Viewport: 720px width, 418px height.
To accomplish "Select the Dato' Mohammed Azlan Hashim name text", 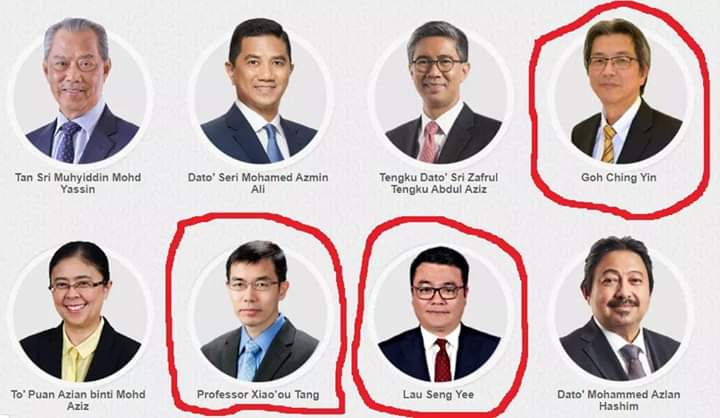I will coord(619,400).
